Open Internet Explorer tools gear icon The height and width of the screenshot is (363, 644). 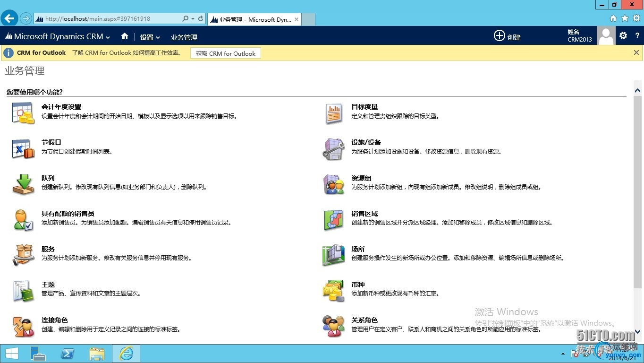(x=636, y=18)
